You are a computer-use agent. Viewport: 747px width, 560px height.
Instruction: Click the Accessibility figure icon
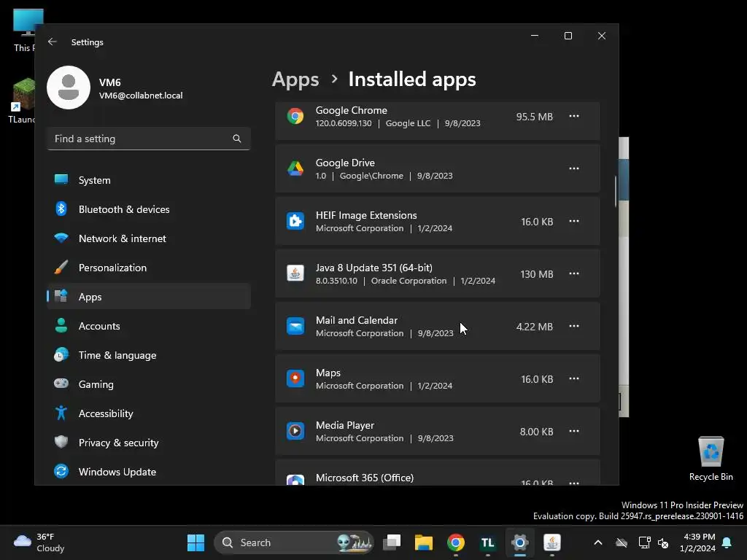pos(61,413)
